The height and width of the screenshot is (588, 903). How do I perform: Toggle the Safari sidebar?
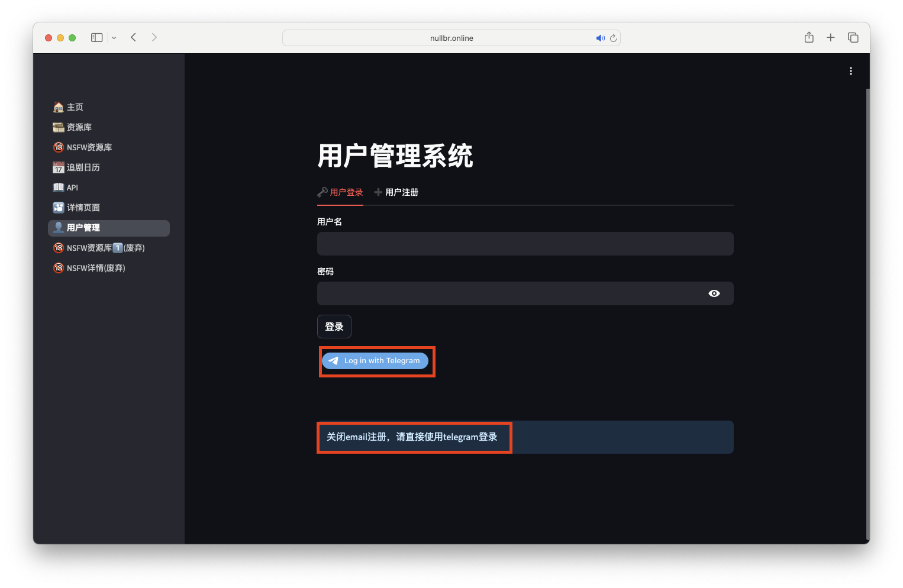pyautogui.click(x=96, y=37)
